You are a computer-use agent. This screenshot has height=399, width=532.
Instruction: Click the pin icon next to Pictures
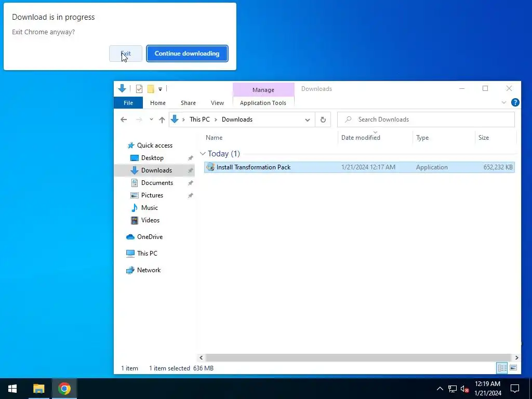point(190,195)
